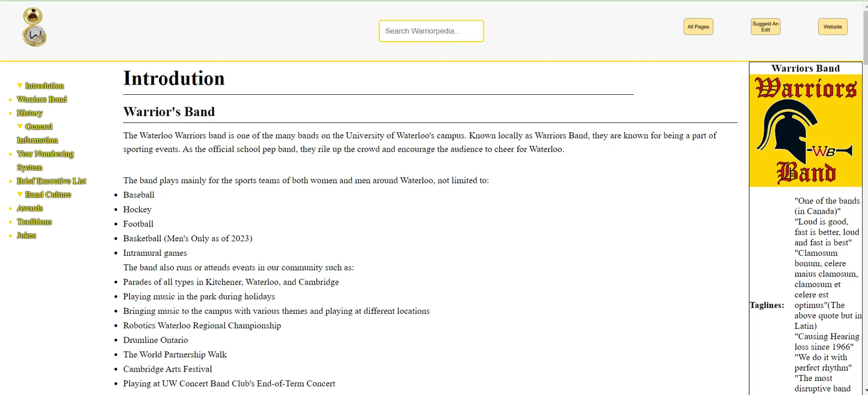Click the Warrior's Band subheading

click(169, 112)
